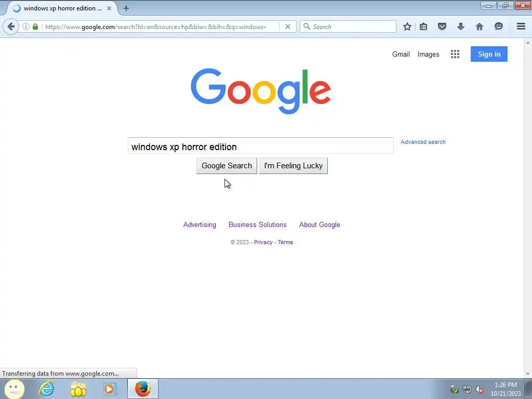532x399 pixels.
Task: Open network tray icon
Action: [x=467, y=390]
